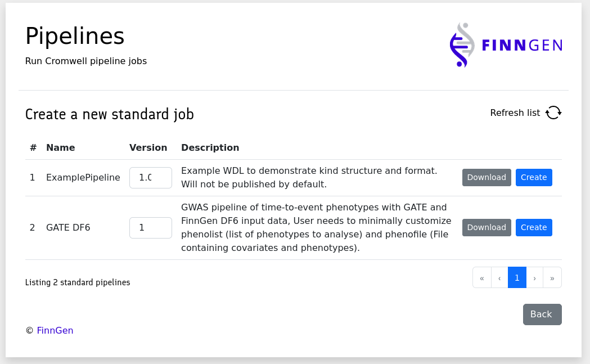Click the ExamplePipeline version field
Image resolution: width=590 pixels, height=364 pixels.
[x=150, y=178]
